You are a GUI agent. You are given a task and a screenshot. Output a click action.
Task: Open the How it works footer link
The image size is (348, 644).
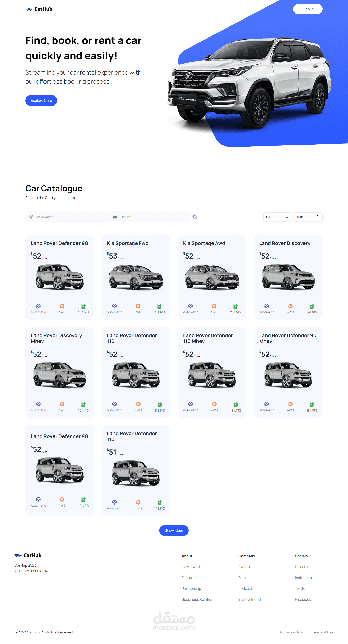192,567
